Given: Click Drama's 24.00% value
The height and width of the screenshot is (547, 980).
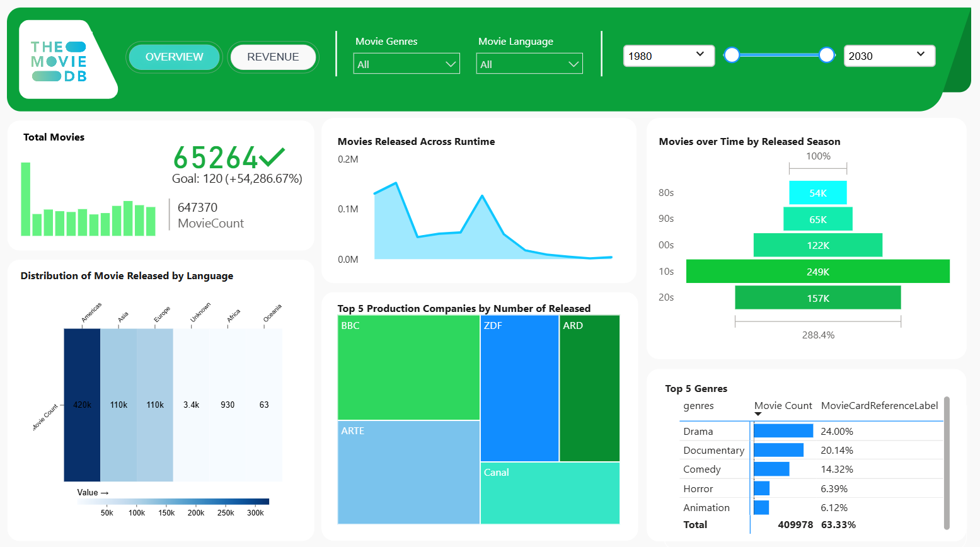Looking at the screenshot, I should tap(837, 432).
